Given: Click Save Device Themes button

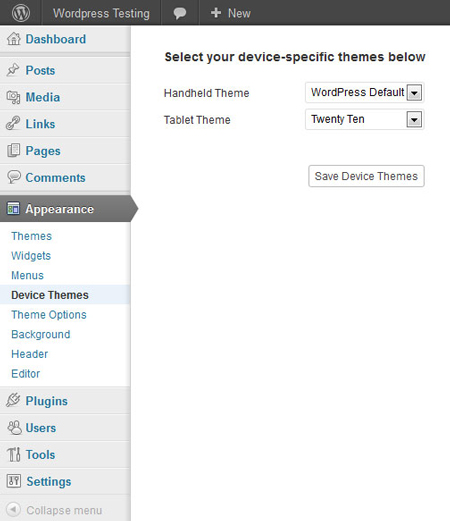Looking at the screenshot, I should 366,176.
